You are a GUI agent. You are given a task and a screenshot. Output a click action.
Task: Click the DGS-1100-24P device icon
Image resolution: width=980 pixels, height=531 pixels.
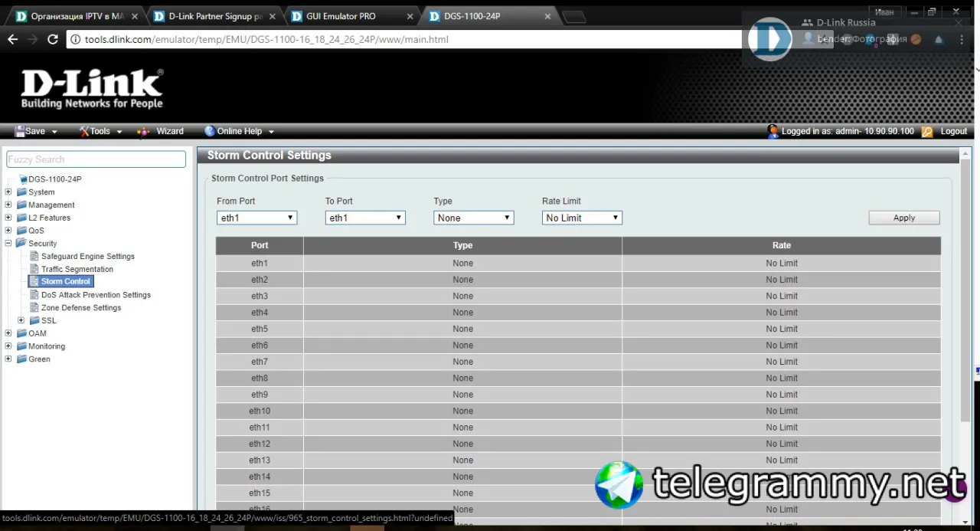pos(23,179)
